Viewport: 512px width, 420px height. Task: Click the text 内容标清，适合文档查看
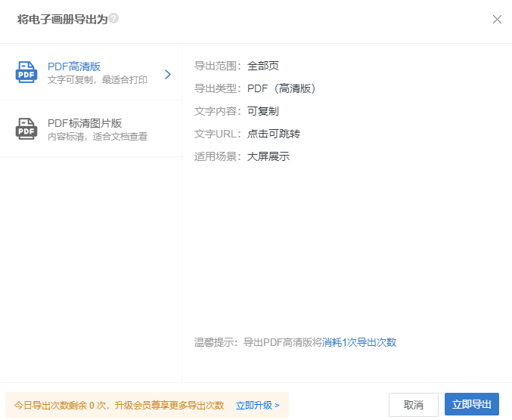click(x=98, y=136)
